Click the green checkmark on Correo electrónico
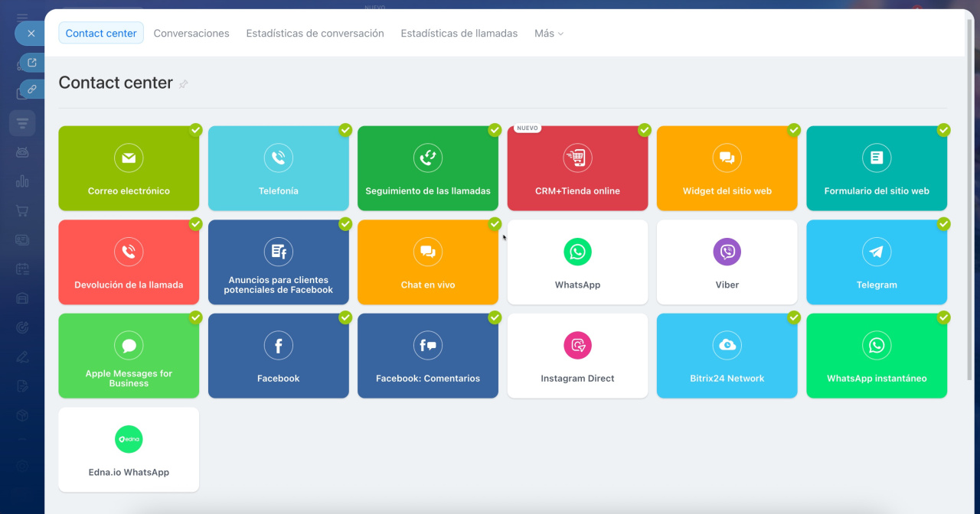Screen dimensions: 980x514 click(196, 130)
